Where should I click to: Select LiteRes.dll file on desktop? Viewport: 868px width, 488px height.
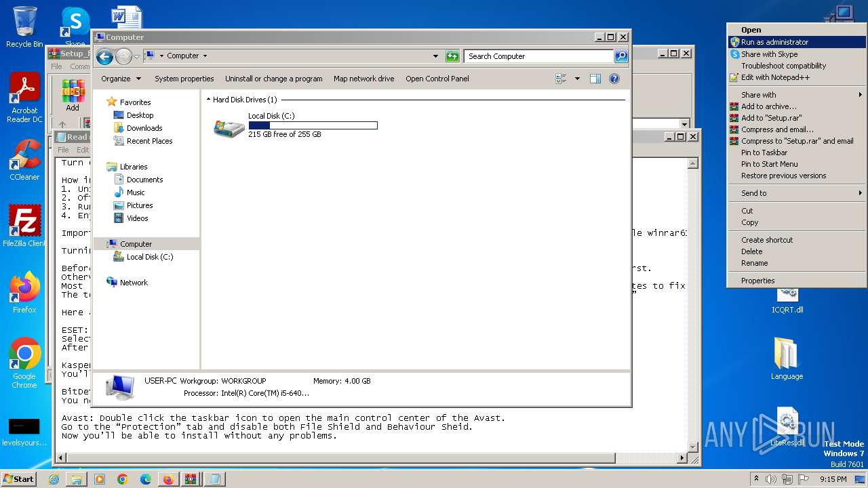tap(787, 428)
